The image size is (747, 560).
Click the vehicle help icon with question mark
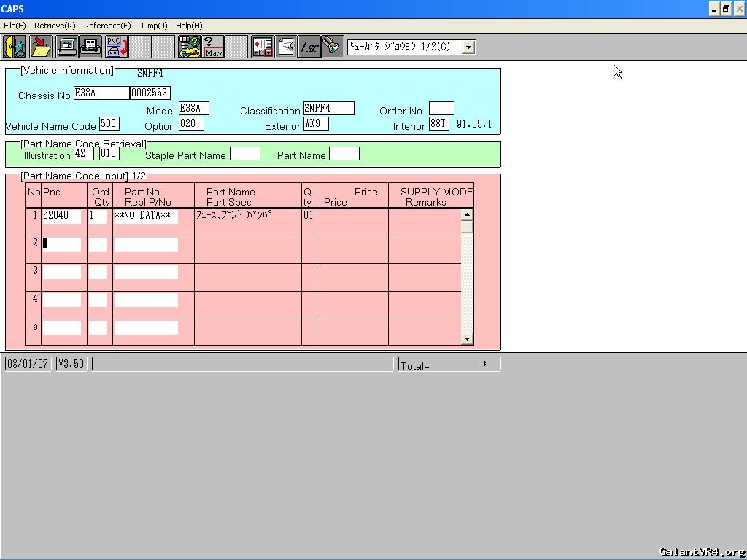(190, 47)
